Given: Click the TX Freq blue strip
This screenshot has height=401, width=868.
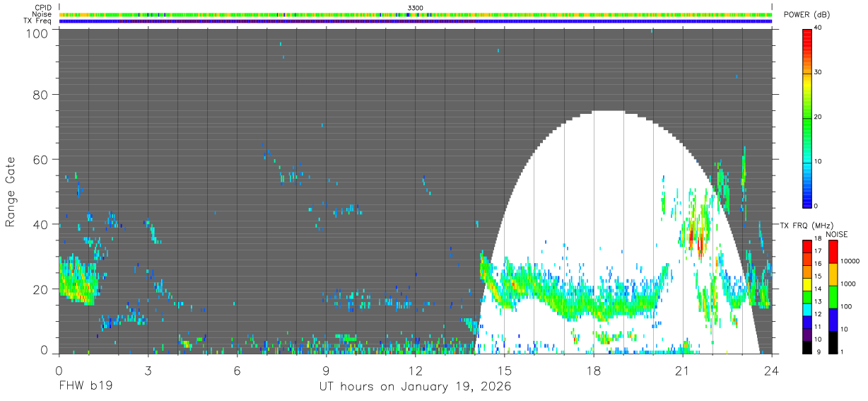Looking at the screenshot, I should (x=416, y=21).
